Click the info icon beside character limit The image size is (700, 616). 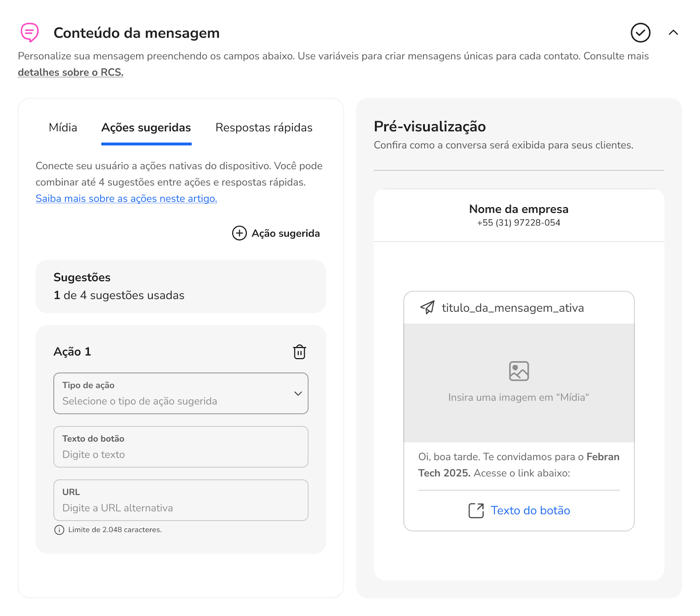59,530
